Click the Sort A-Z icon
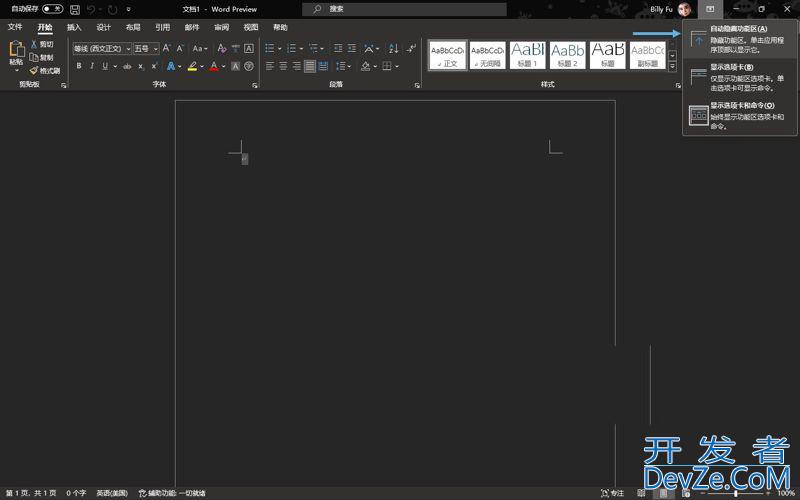 [x=393, y=48]
